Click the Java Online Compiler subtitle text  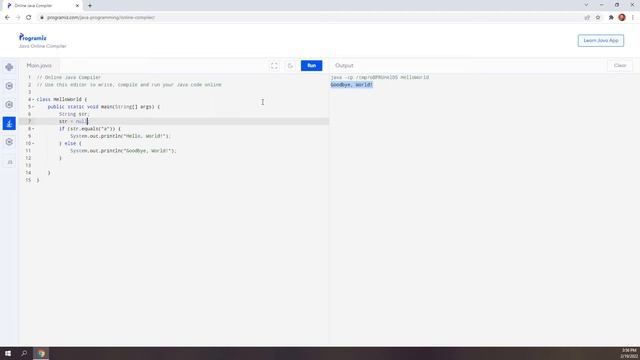(x=42, y=46)
